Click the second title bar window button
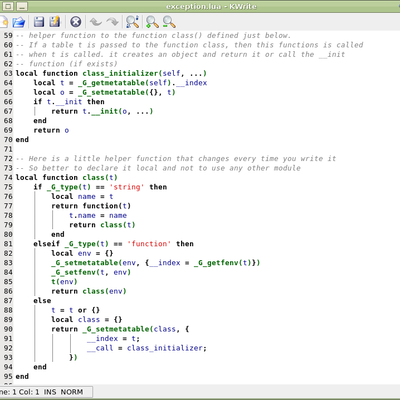This screenshot has width=400, height=400. (x=22, y=6)
